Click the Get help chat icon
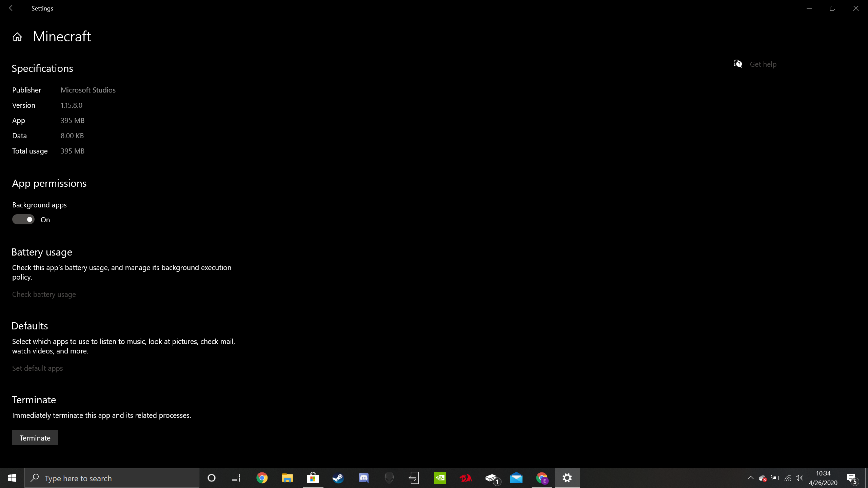This screenshot has width=868, height=488. (x=738, y=64)
